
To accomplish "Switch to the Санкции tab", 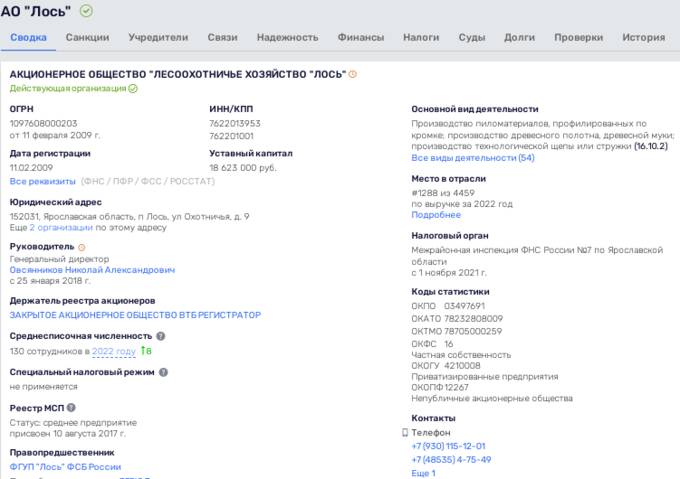I will pyautogui.click(x=88, y=38).
